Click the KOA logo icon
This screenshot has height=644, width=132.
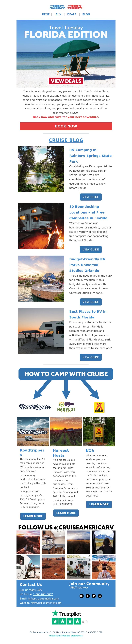point(99,407)
